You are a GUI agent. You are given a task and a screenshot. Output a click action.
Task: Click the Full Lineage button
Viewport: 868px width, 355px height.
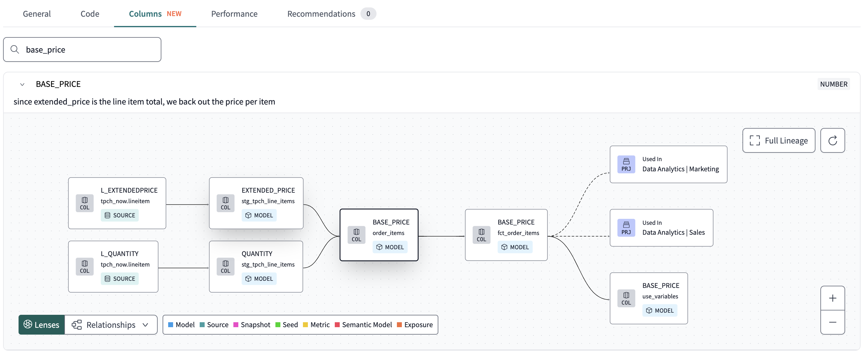778,140
